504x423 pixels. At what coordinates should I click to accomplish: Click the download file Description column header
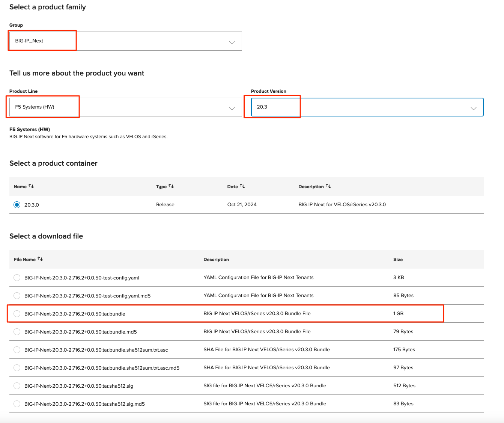coord(216,260)
